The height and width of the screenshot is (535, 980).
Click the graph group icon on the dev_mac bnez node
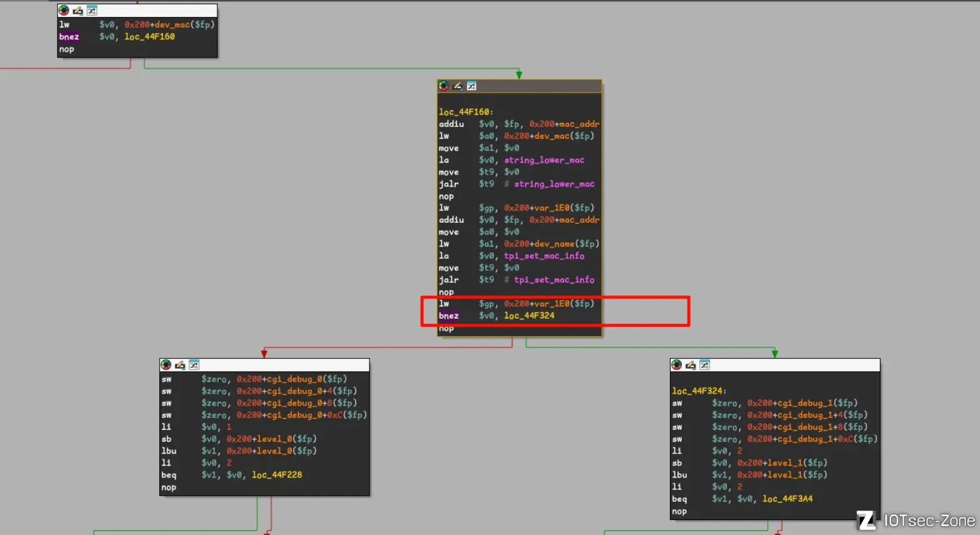(x=92, y=11)
